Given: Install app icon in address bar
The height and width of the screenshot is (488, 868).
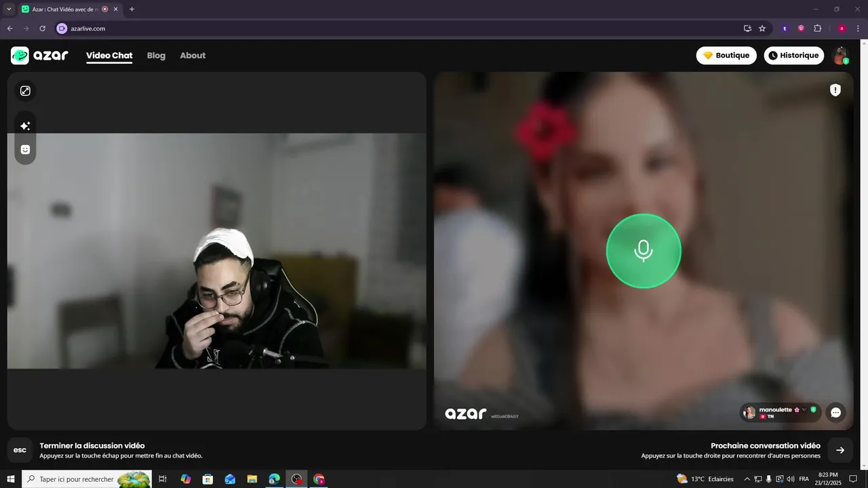Looking at the screenshot, I should coord(747,28).
